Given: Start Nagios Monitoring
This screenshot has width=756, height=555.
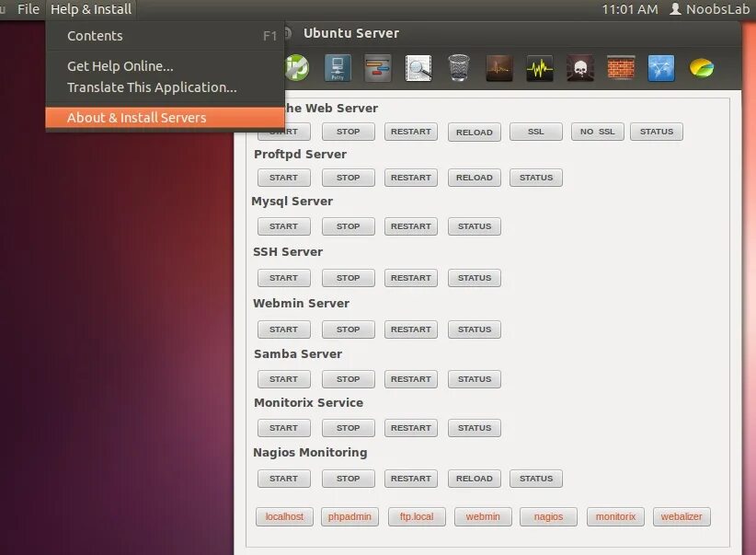Looking at the screenshot, I should click(283, 479).
